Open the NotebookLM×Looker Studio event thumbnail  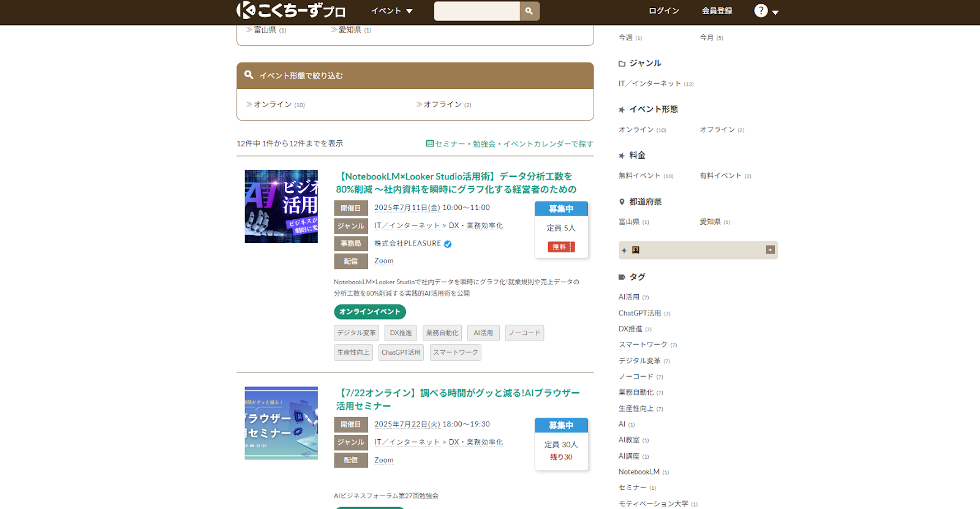point(281,206)
